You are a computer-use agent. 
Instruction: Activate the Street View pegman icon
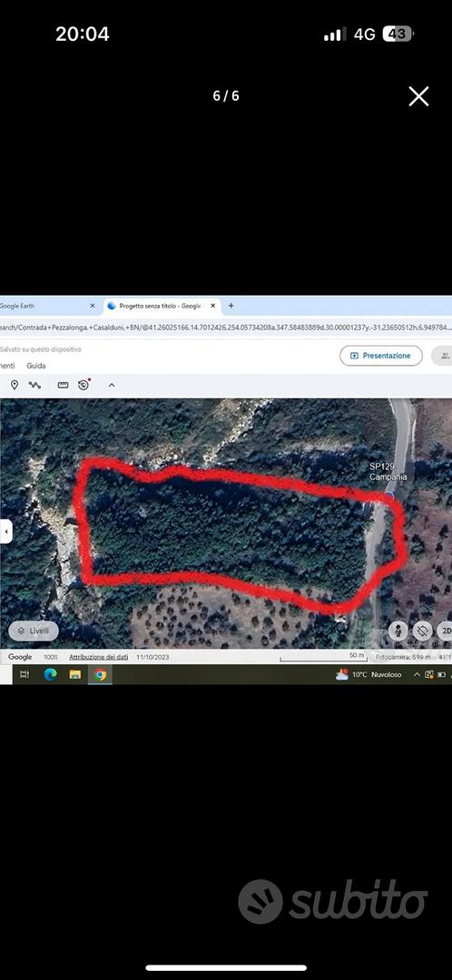[398, 631]
